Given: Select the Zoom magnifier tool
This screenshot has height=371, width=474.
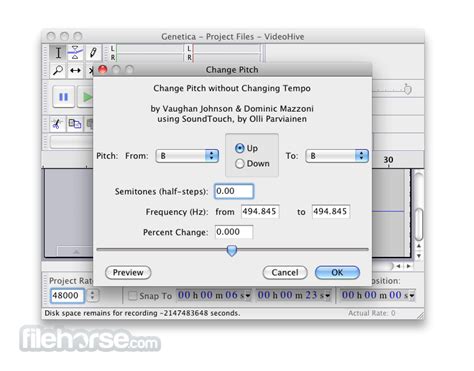Looking at the screenshot, I should point(58,70).
